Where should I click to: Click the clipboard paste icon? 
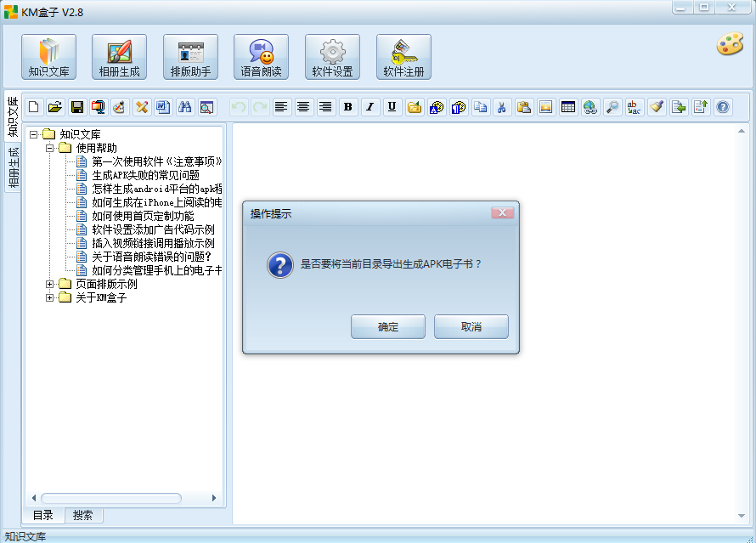[524, 107]
